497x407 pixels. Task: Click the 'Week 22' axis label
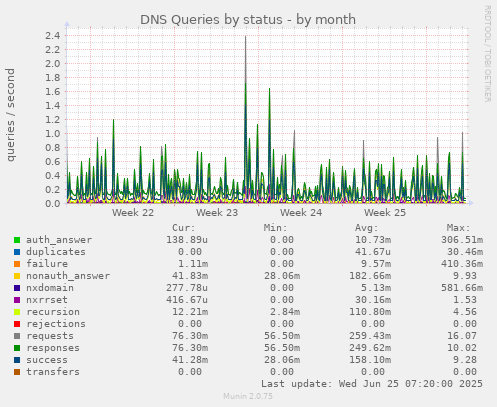[133, 213]
